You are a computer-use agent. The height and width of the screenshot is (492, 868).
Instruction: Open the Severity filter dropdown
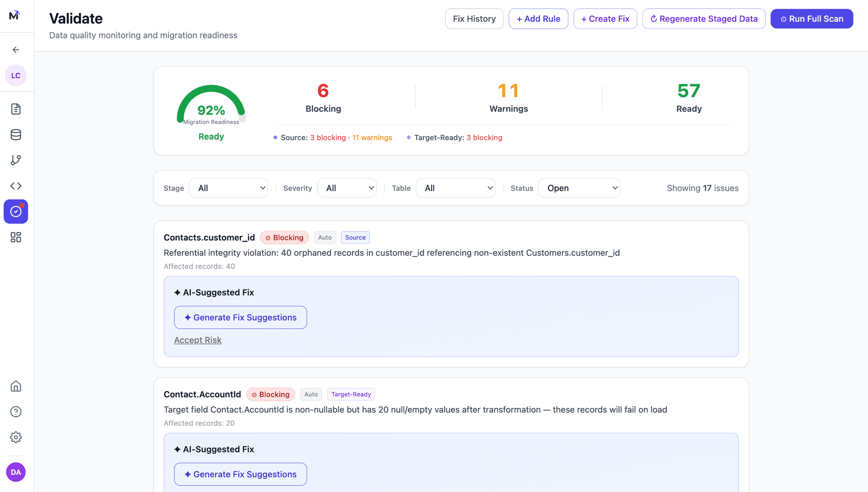[347, 187]
